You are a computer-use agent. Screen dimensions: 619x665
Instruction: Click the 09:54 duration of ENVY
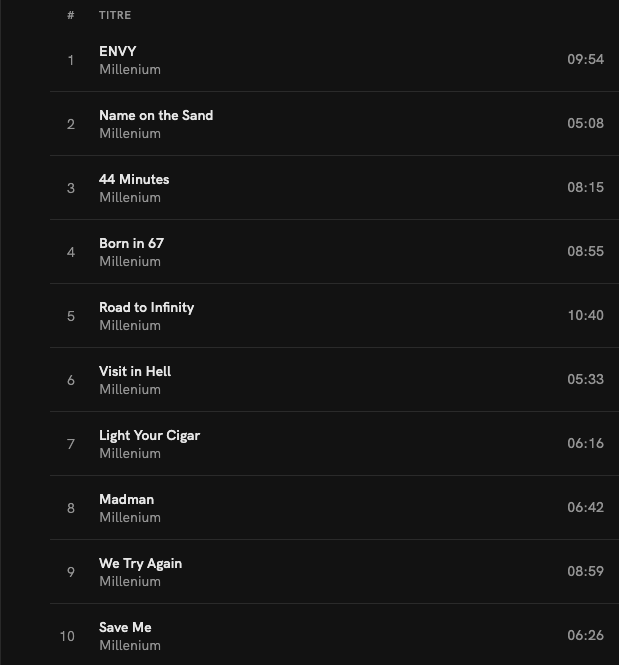tap(585, 59)
